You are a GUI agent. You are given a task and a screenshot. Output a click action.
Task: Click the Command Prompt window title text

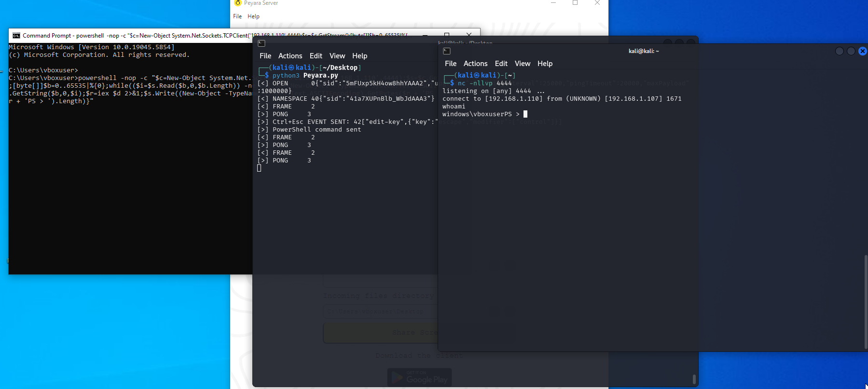pos(215,36)
